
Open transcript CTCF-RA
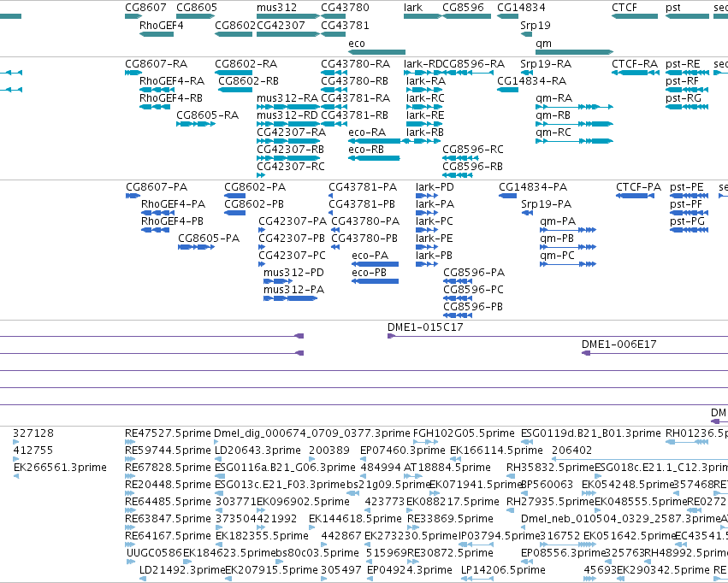point(635,64)
